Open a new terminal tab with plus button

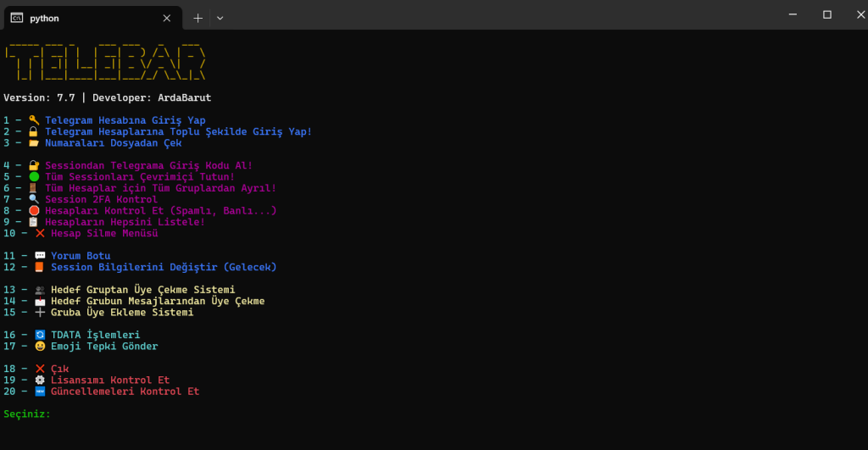click(198, 18)
